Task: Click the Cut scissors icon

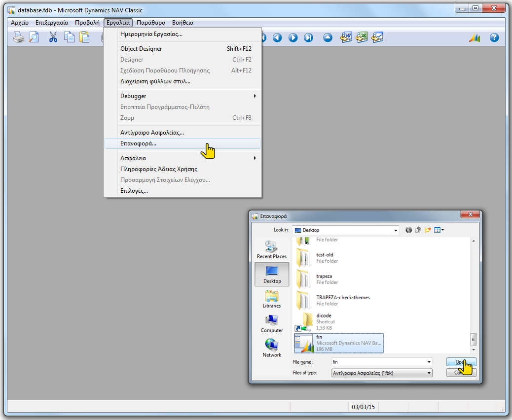Action: click(x=53, y=37)
